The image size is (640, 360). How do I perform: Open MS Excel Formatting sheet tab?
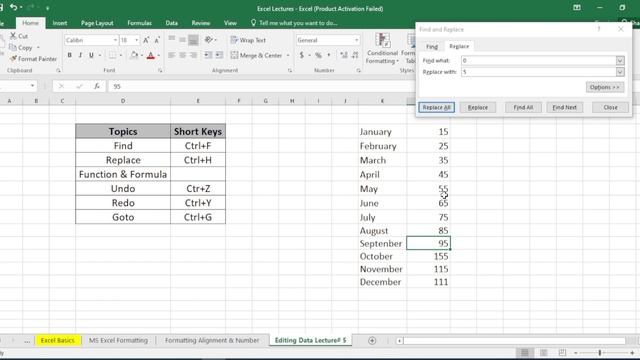(x=118, y=340)
